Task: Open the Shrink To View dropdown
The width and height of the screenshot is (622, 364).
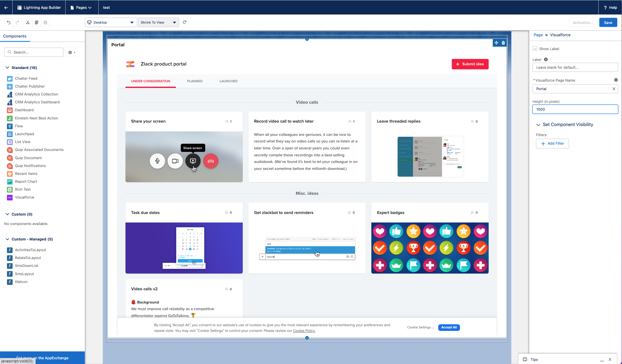Action: click(x=159, y=22)
